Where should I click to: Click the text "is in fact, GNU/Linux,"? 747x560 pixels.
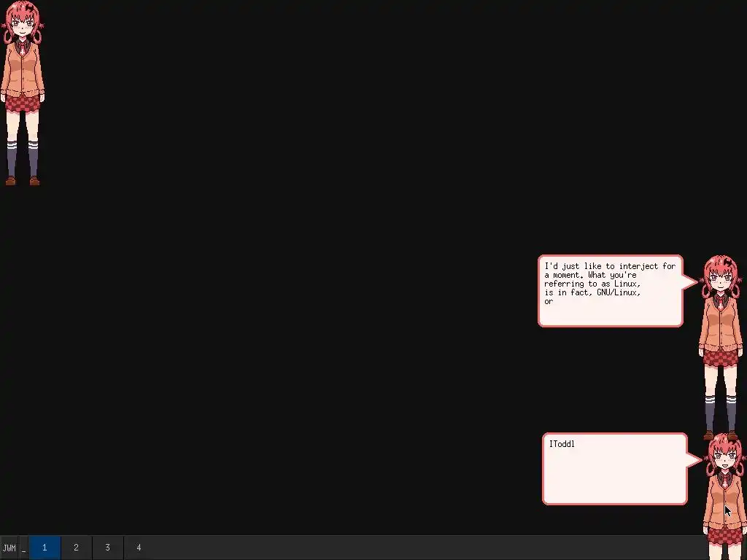[592, 292]
